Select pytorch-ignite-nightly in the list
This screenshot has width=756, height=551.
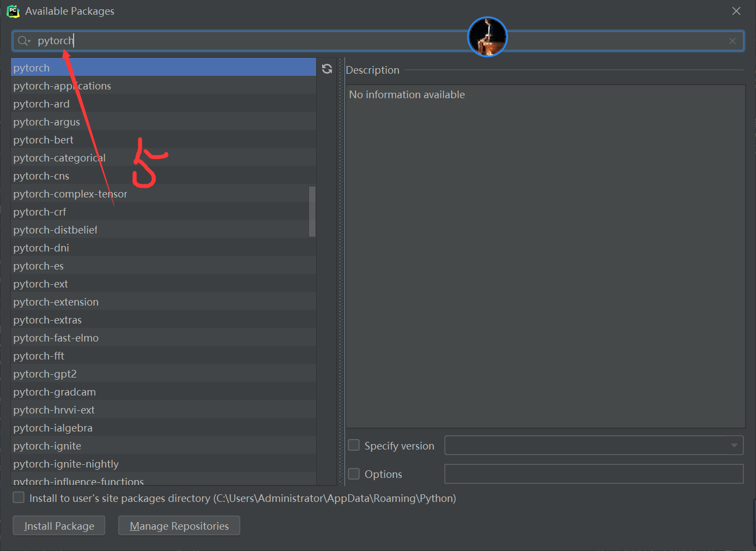[x=164, y=464]
